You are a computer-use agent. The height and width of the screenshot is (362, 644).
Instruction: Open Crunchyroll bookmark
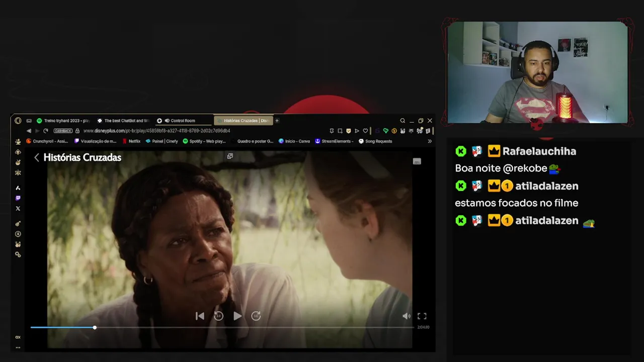[47, 141]
